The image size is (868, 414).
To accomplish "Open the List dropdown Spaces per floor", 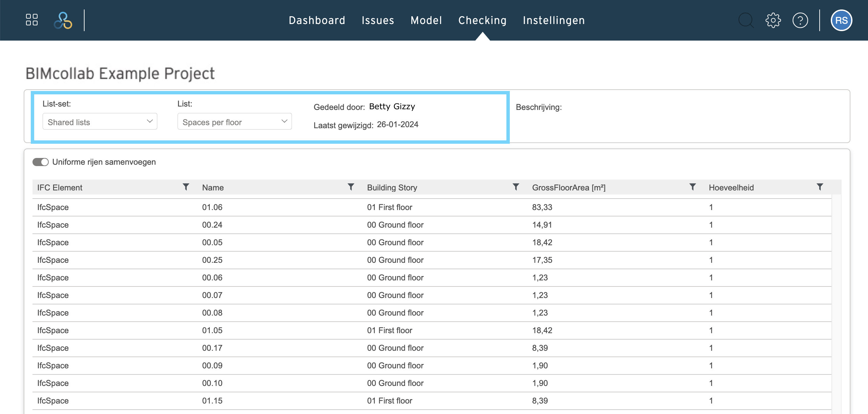I will pyautogui.click(x=234, y=121).
